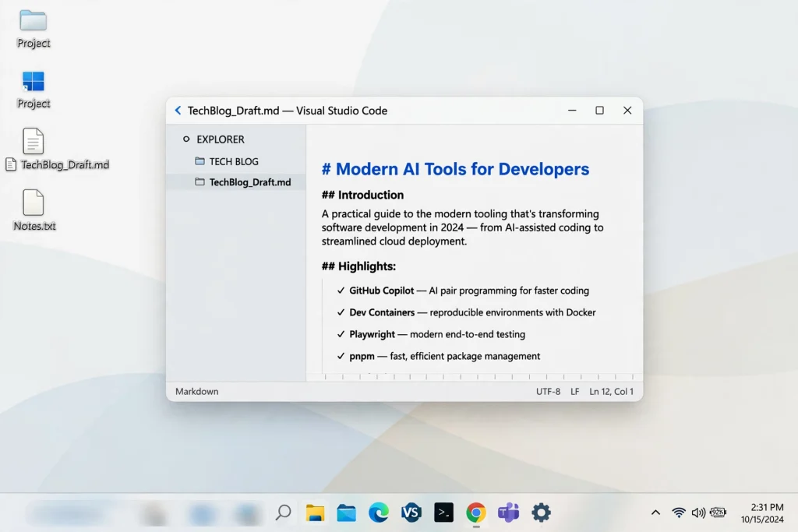The height and width of the screenshot is (532, 798).
Task: Click the checkmark before pnpm
Action: (341, 356)
